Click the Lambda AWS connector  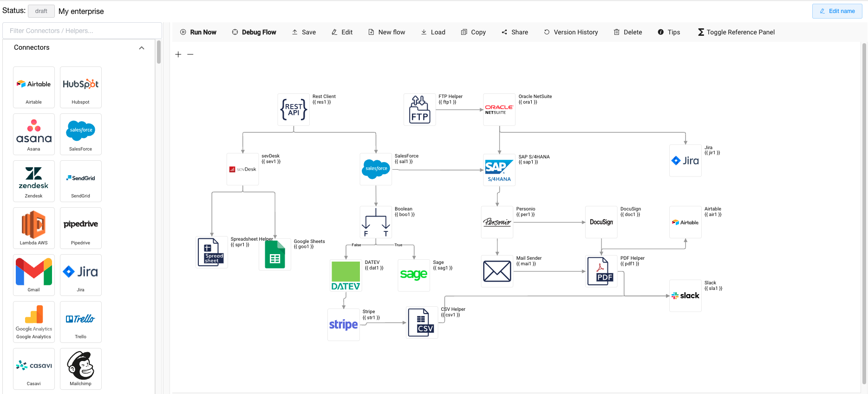pos(34,228)
